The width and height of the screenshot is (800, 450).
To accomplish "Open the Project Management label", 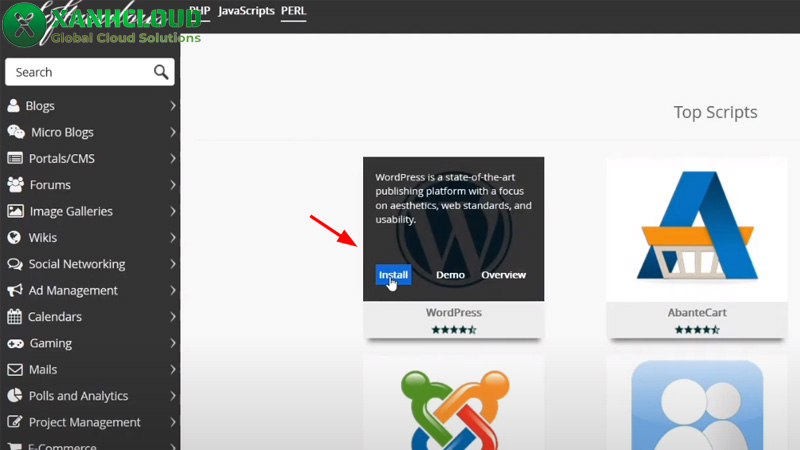I will click(x=84, y=422).
